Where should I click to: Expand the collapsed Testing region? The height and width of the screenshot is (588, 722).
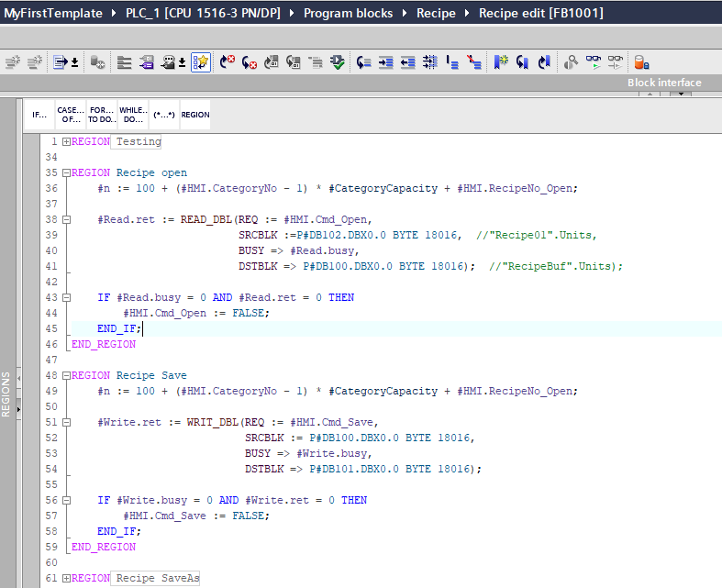pos(66,142)
